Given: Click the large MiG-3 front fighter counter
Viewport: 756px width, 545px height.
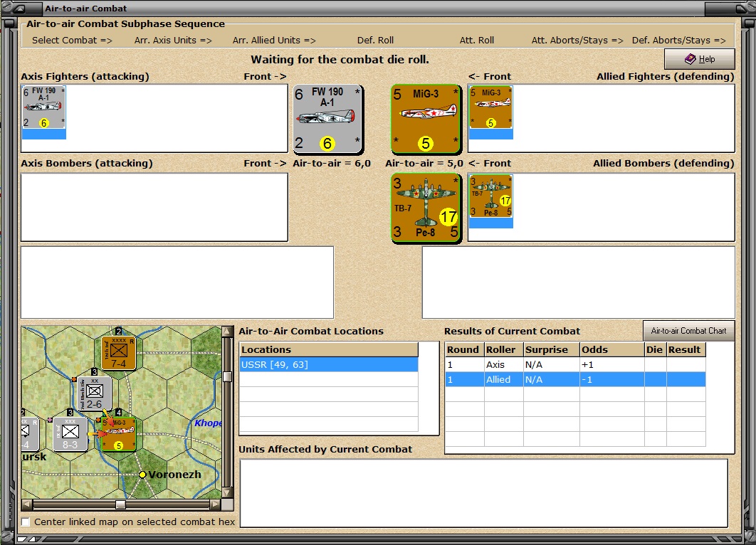Looking at the screenshot, I should 426,119.
